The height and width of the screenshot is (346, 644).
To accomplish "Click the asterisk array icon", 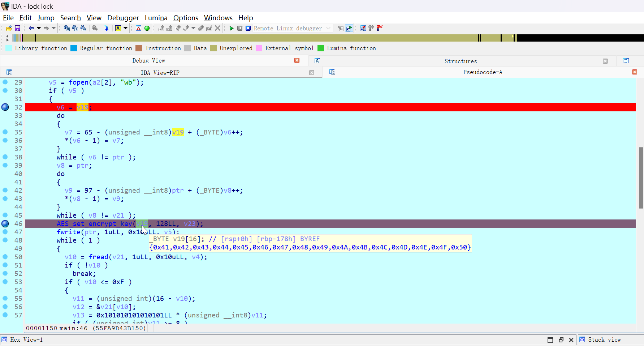I will [201, 28].
